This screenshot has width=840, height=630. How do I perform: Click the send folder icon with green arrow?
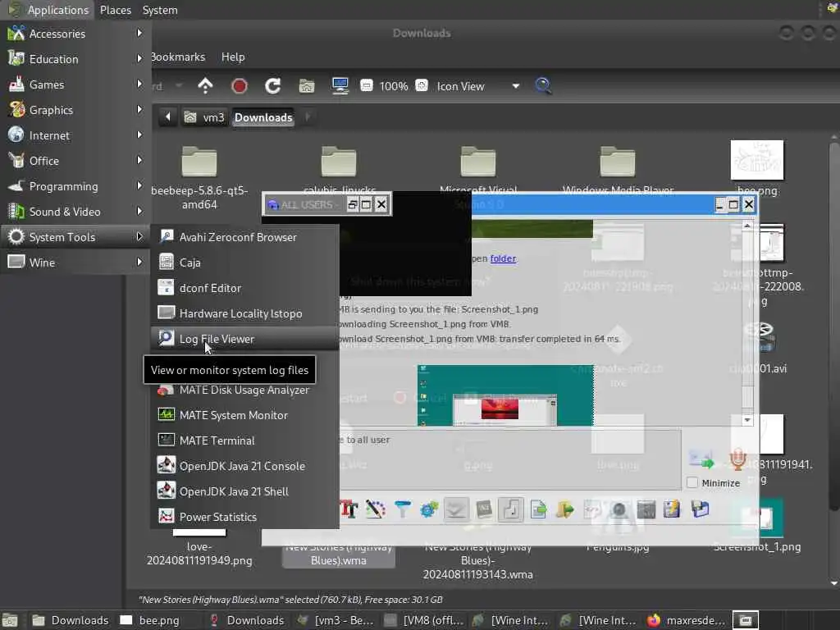click(564, 509)
